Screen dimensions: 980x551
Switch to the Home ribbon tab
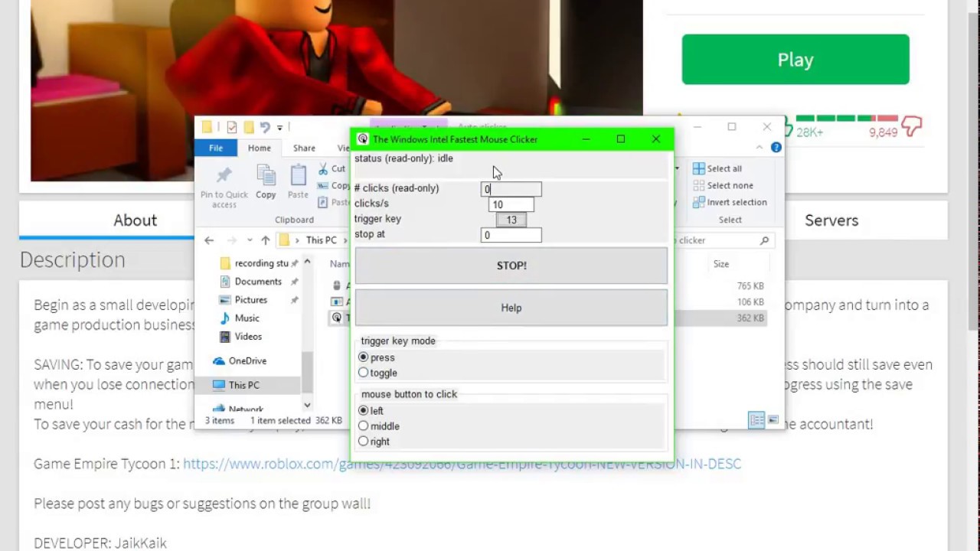(x=259, y=148)
